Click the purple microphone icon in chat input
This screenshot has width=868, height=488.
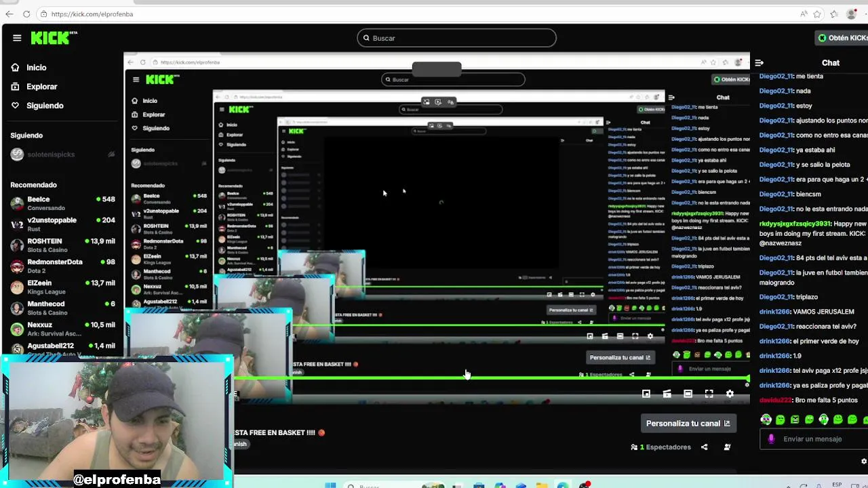coord(771,439)
